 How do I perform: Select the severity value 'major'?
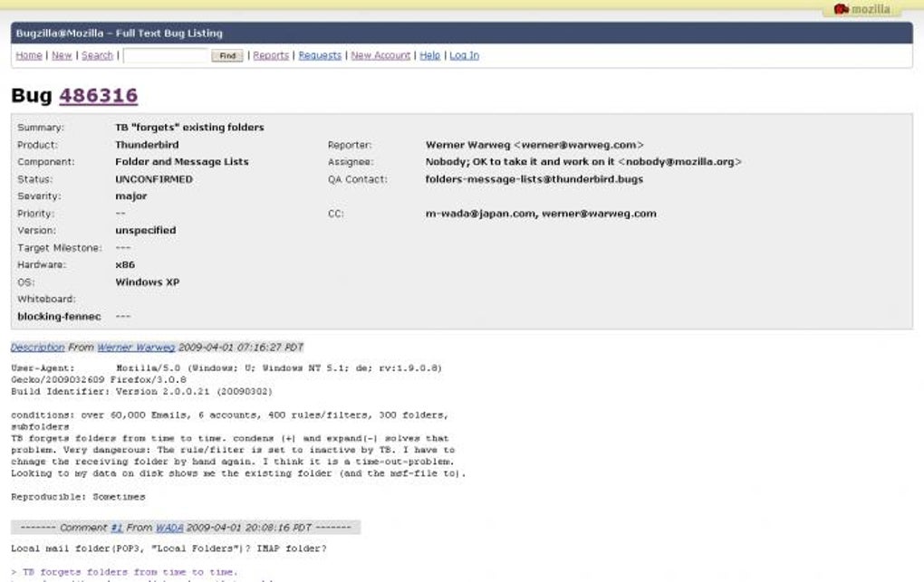tap(130, 196)
